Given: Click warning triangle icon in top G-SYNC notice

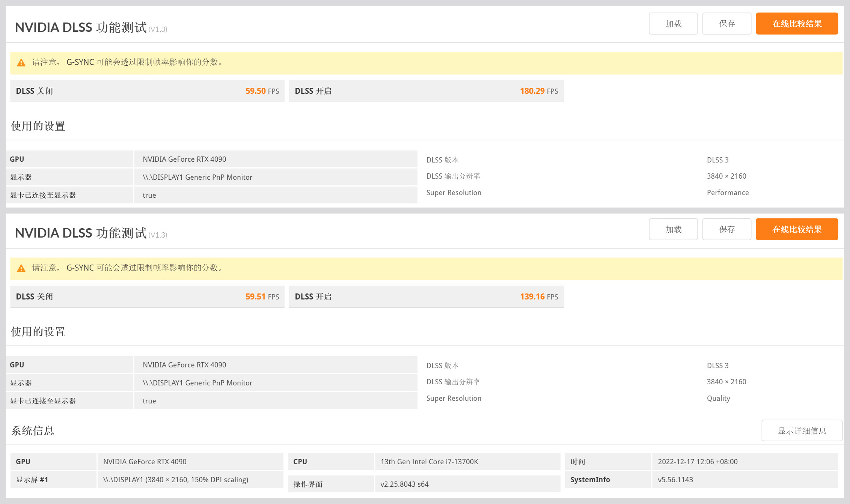Looking at the screenshot, I should [21, 63].
